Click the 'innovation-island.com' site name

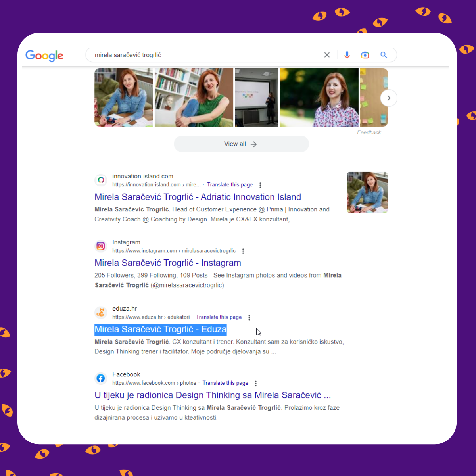(143, 176)
